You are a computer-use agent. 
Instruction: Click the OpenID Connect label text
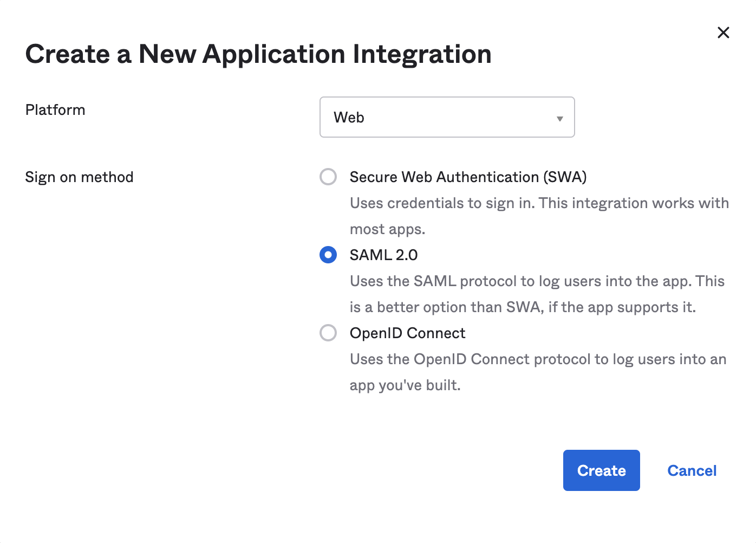407,333
